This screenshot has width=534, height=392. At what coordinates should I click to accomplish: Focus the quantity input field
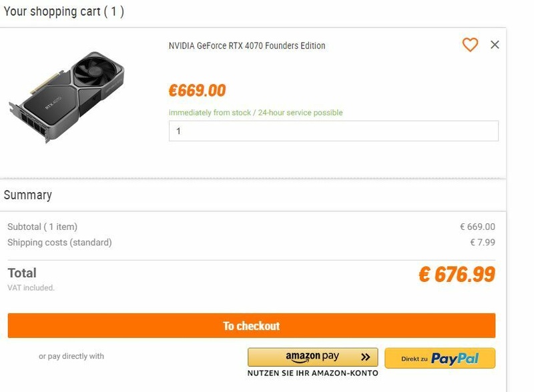pyautogui.click(x=333, y=131)
